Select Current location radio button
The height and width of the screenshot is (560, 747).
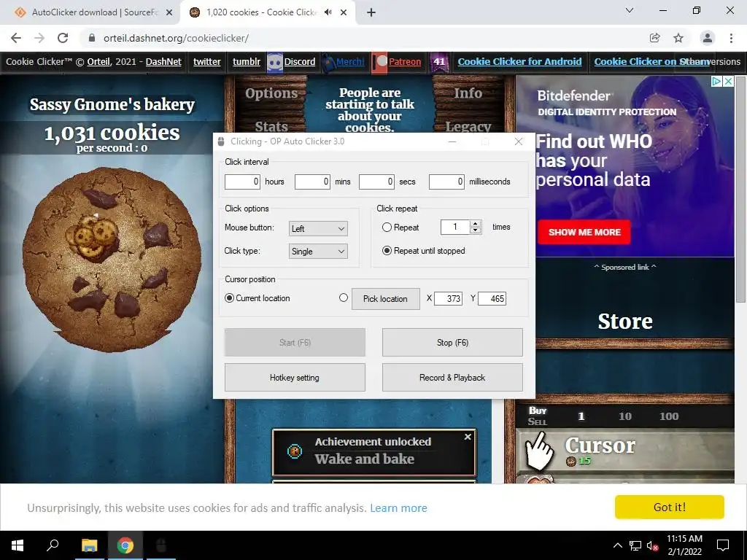[229, 298]
